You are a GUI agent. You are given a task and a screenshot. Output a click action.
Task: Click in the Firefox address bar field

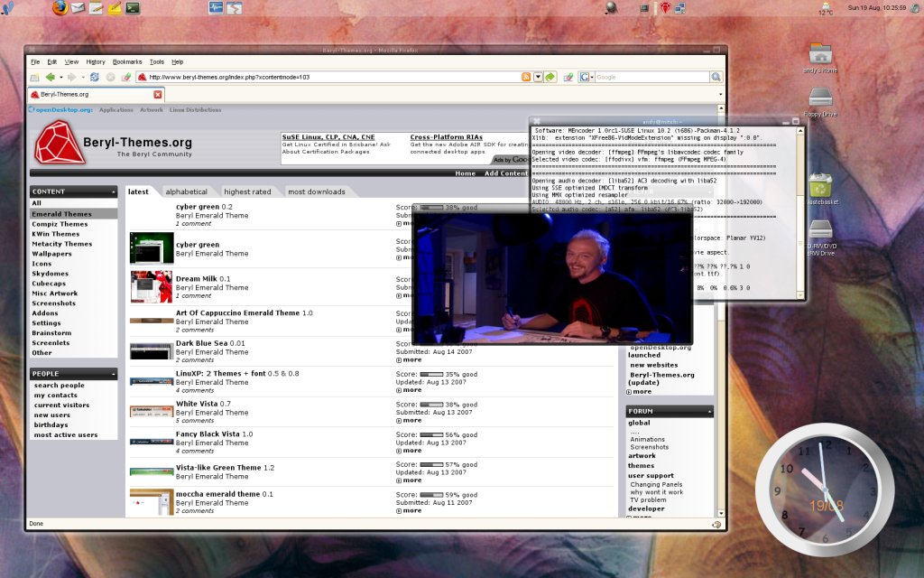[x=333, y=78]
